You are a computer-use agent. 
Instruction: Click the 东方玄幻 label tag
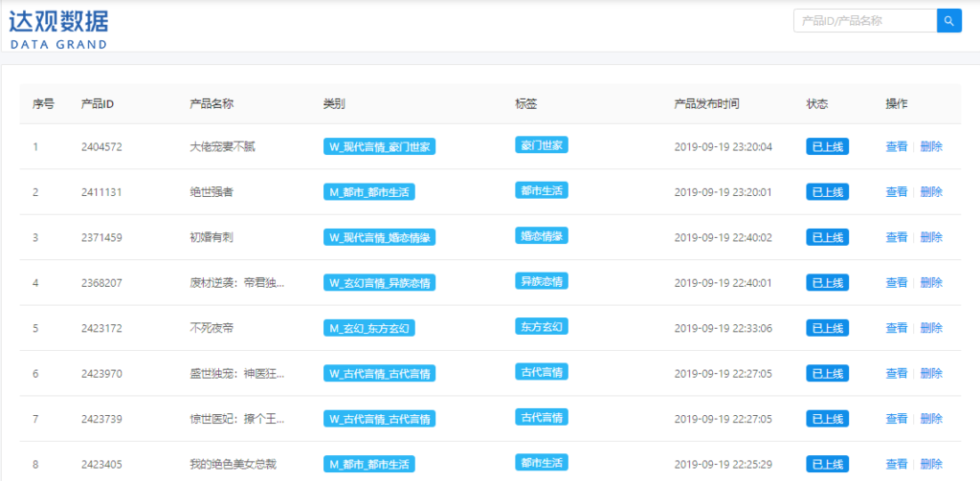pos(542,326)
